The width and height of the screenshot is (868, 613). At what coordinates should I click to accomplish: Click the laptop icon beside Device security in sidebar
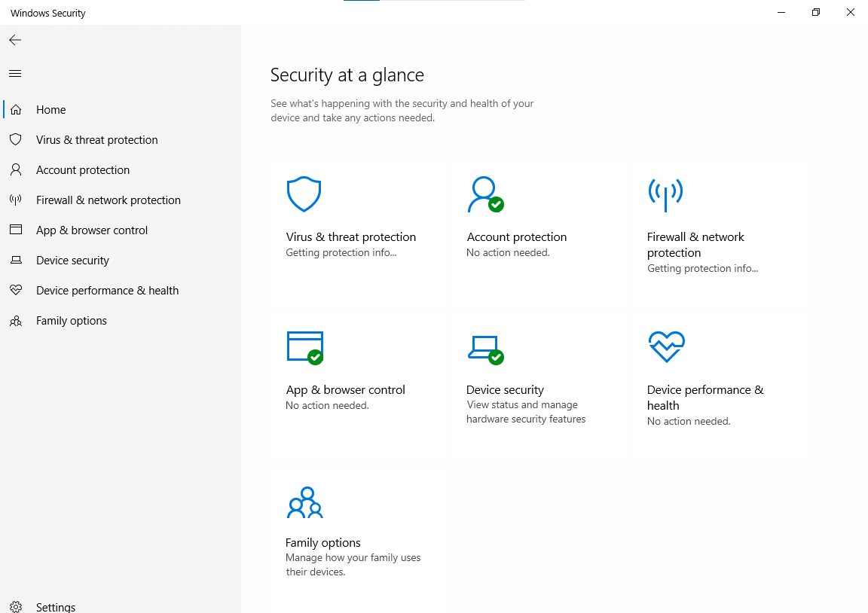tap(16, 260)
